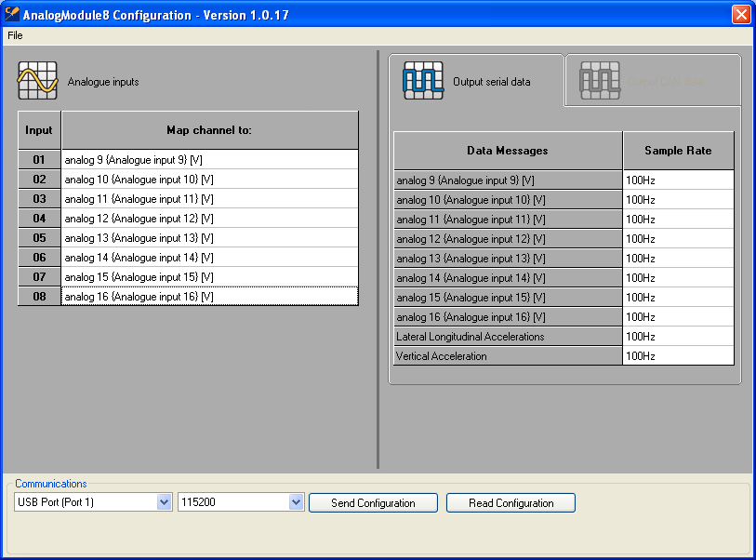Open the File menu
The height and width of the screenshot is (560, 756).
click(15, 35)
